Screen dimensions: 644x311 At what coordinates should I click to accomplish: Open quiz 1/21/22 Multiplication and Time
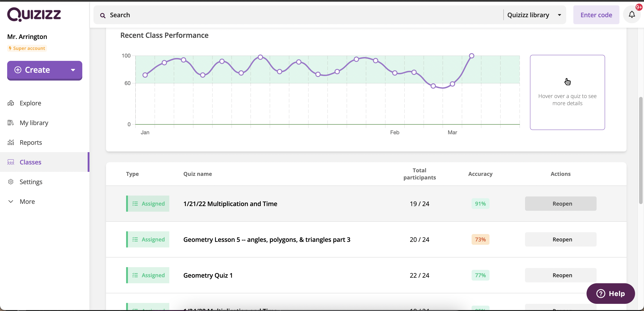[230, 204]
